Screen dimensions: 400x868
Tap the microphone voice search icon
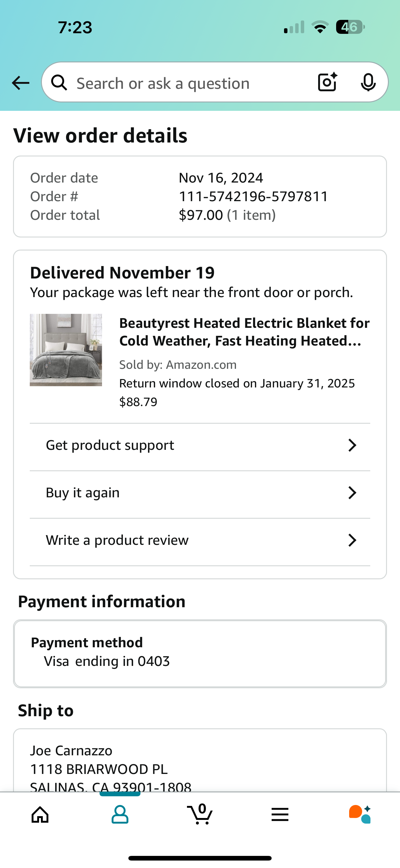(368, 82)
